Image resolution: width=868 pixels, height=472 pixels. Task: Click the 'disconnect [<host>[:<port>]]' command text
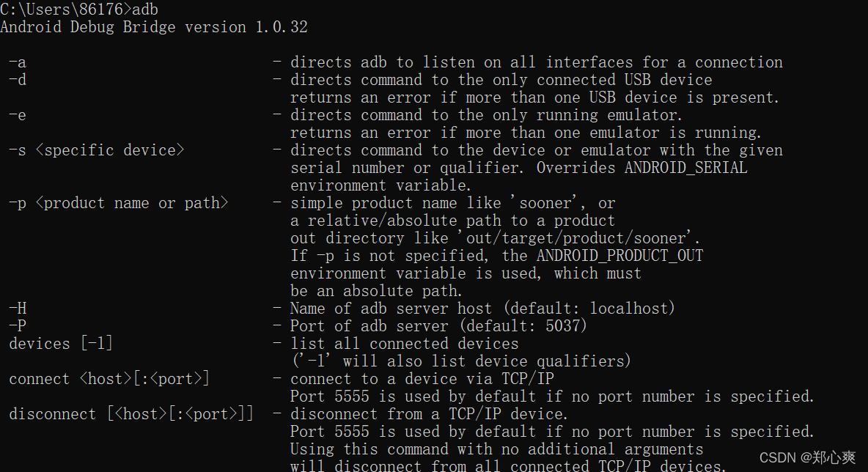tap(131, 414)
